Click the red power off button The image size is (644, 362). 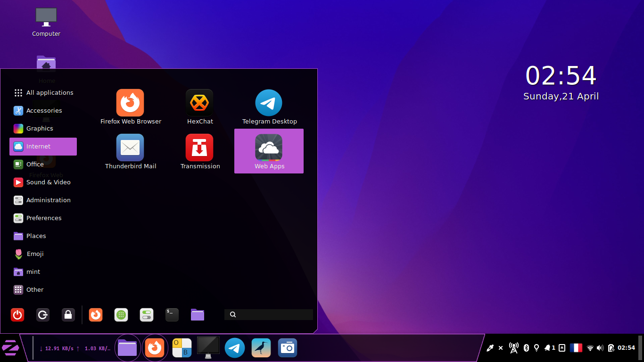17,315
